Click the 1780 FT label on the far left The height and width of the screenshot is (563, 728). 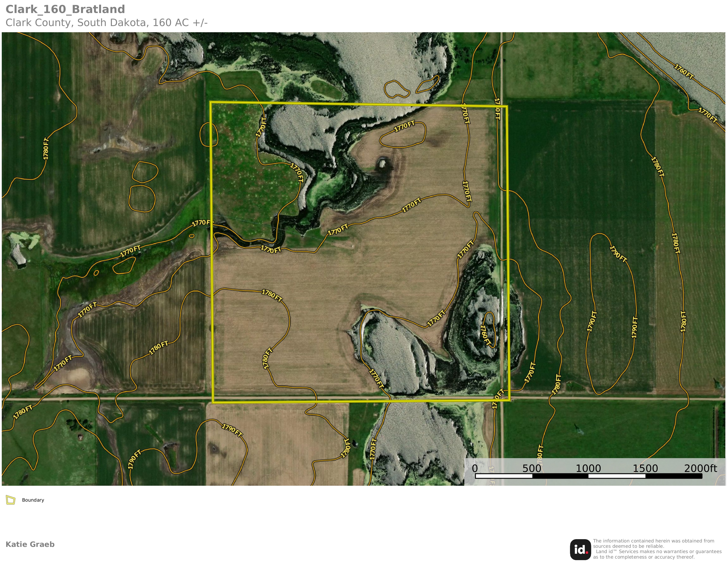[x=46, y=148]
